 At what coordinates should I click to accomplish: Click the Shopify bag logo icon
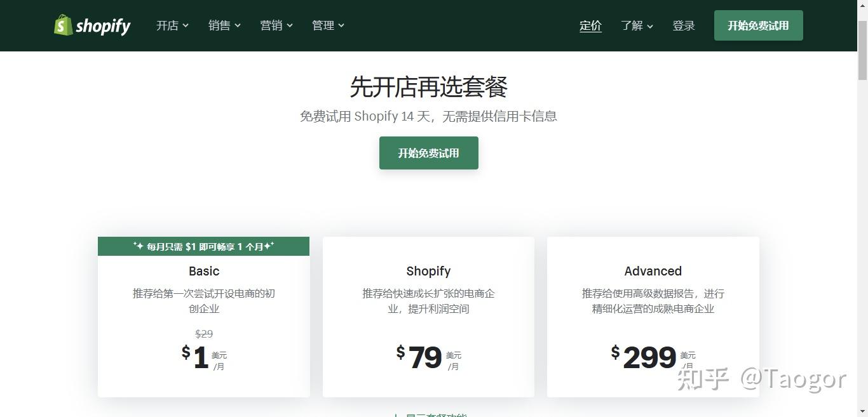click(x=64, y=25)
